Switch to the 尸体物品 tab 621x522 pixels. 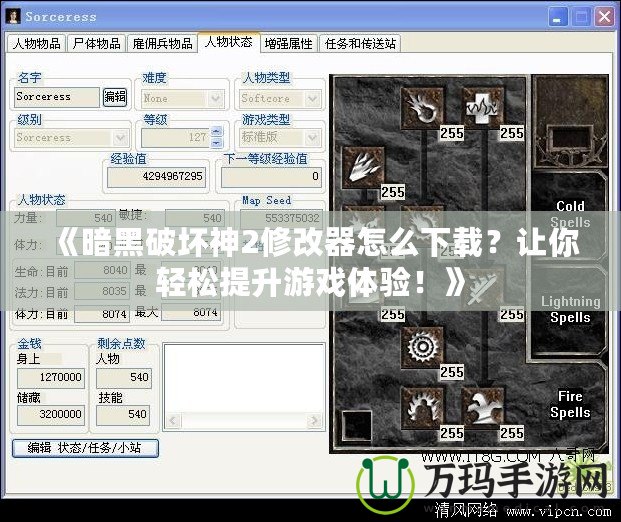pyautogui.click(x=96, y=44)
